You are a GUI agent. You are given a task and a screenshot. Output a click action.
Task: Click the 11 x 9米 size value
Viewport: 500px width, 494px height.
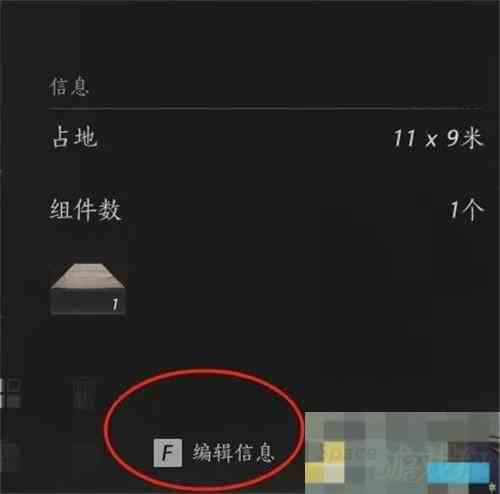pos(438,138)
